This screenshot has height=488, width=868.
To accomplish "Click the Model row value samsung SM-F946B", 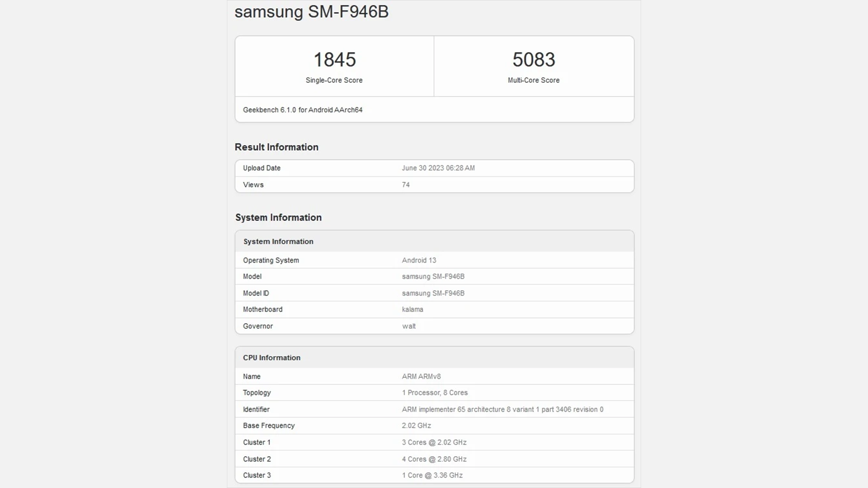I will [433, 276].
